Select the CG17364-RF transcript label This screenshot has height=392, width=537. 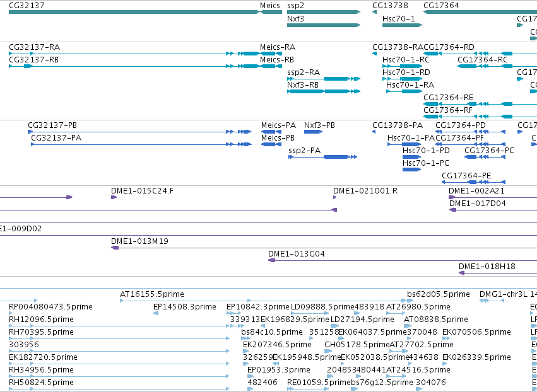tap(448, 110)
